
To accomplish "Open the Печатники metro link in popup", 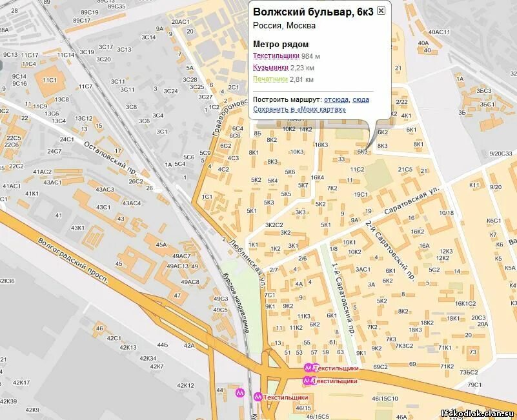I will [x=270, y=79].
